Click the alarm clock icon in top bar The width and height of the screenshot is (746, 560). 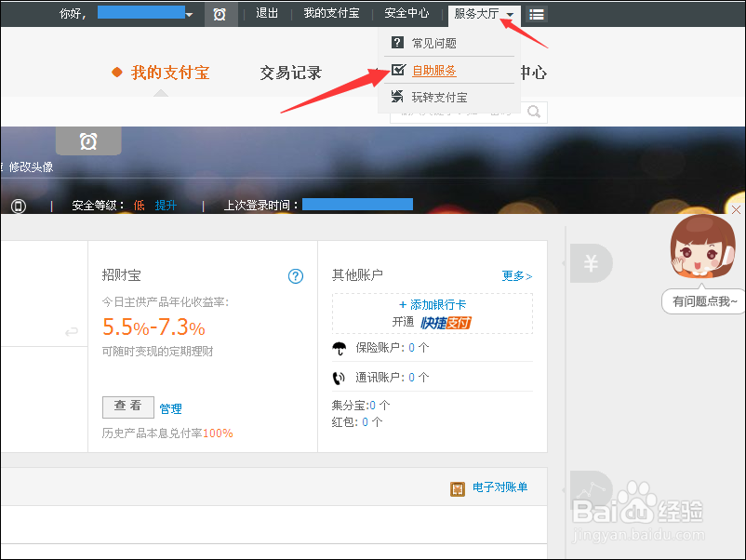[220, 14]
